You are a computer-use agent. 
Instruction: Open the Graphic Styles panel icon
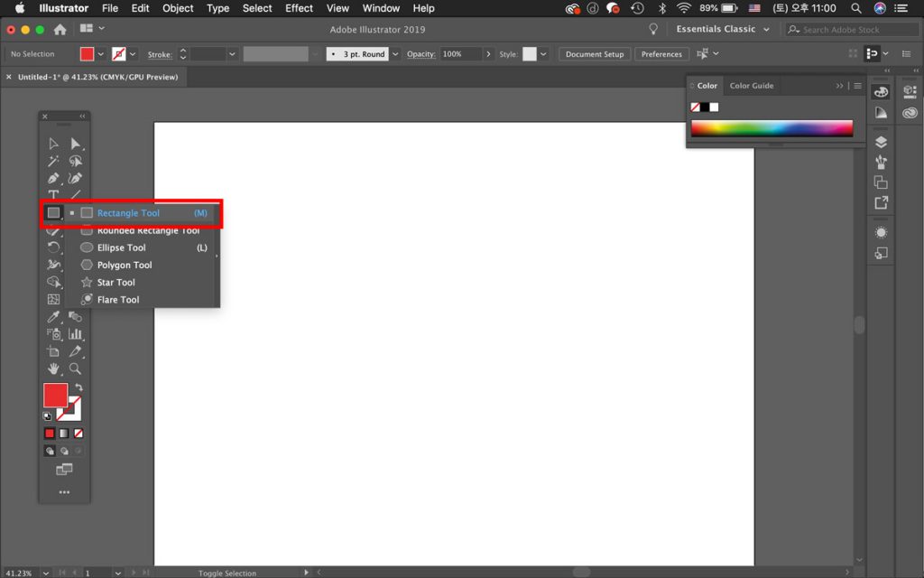(881, 253)
